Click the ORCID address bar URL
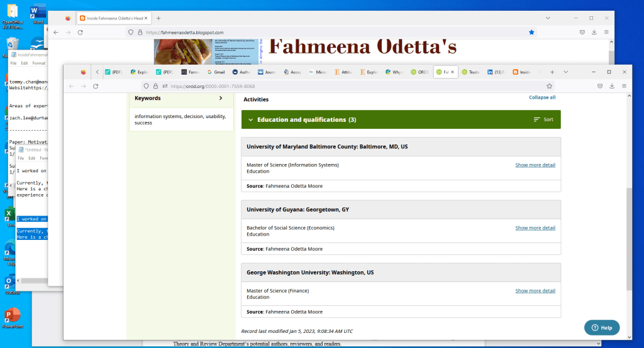 pyautogui.click(x=213, y=86)
